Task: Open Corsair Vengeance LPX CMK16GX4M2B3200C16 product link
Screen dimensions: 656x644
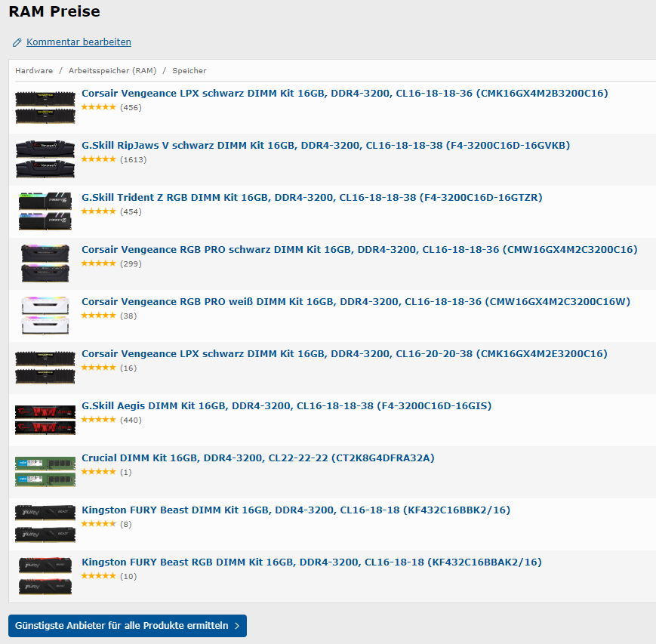Action: 345,94
